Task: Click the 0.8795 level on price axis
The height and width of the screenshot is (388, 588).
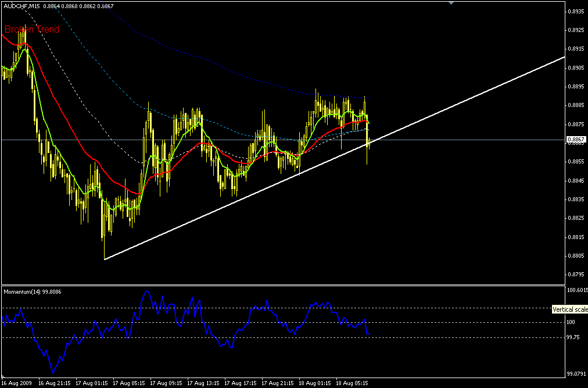Action: point(576,275)
